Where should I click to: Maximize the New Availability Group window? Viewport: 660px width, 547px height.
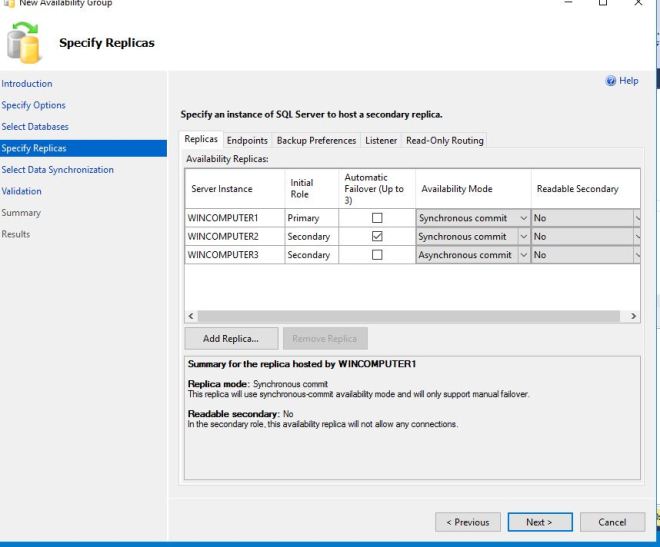[x=602, y=4]
